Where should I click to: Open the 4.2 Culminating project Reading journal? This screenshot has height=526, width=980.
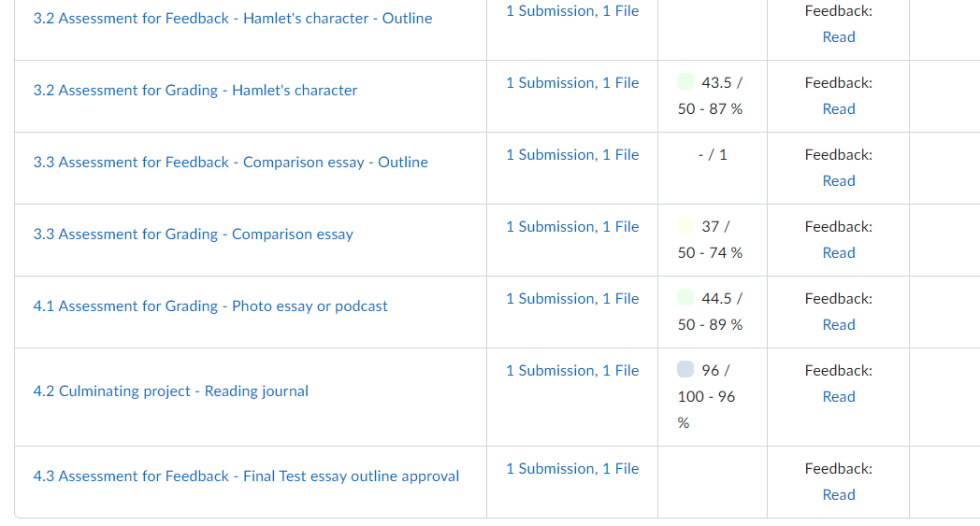[x=171, y=391]
